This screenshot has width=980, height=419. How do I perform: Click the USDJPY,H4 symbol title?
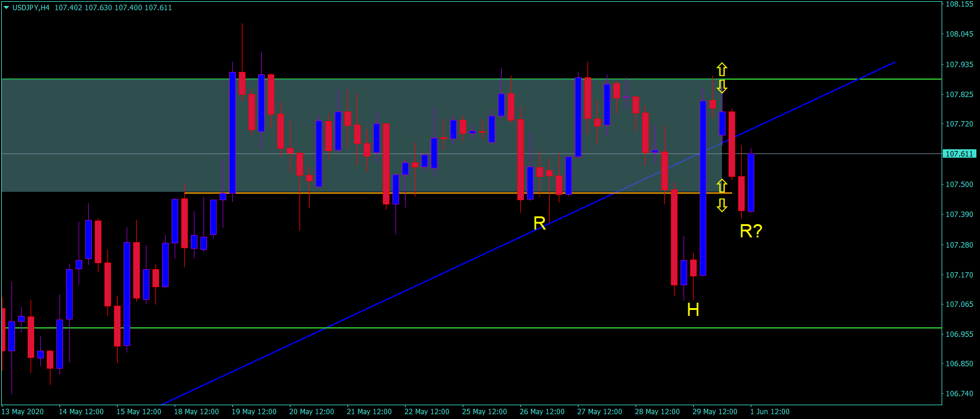[x=31, y=8]
